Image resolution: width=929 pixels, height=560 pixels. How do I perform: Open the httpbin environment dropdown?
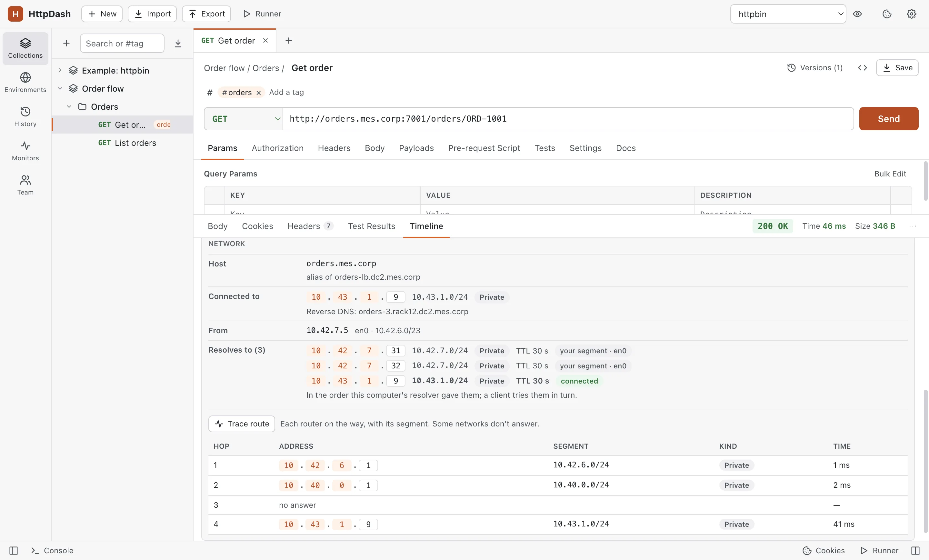click(788, 14)
